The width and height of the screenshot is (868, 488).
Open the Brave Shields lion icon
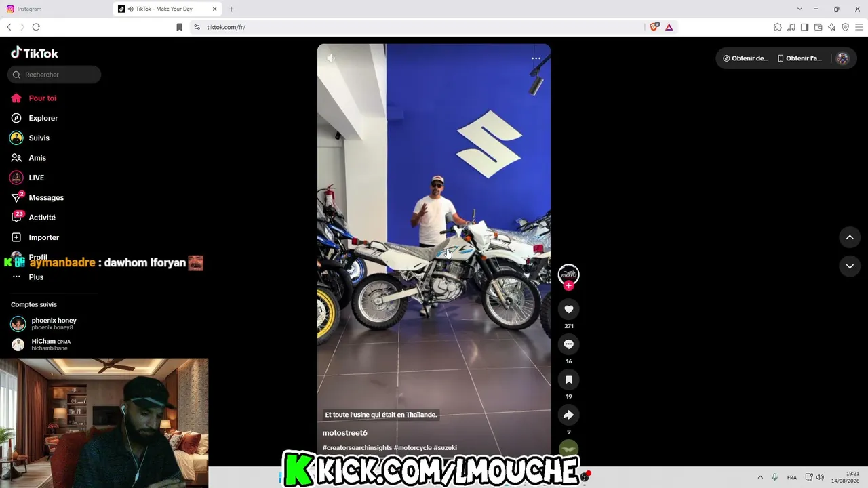654,27
